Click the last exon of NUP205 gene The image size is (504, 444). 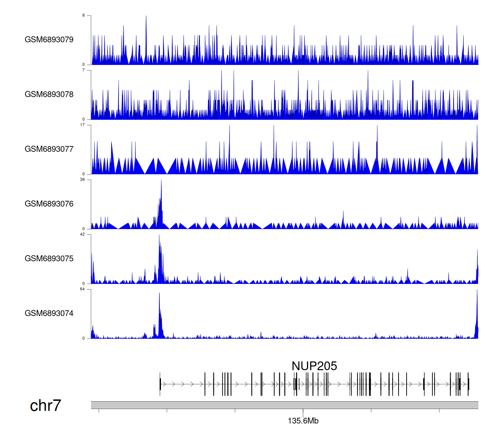pos(468,384)
